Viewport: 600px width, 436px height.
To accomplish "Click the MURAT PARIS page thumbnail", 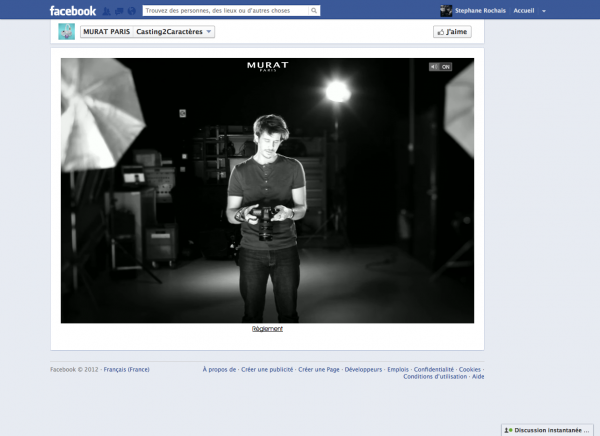I will (66, 32).
